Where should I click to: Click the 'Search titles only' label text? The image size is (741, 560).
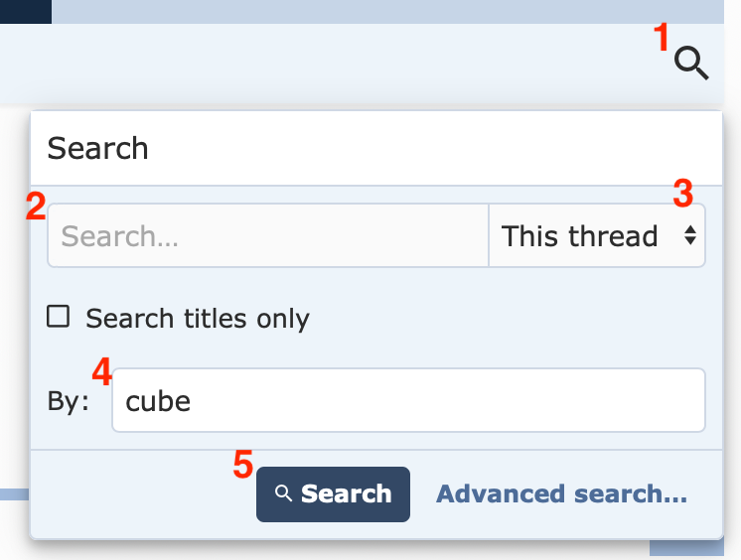click(197, 319)
